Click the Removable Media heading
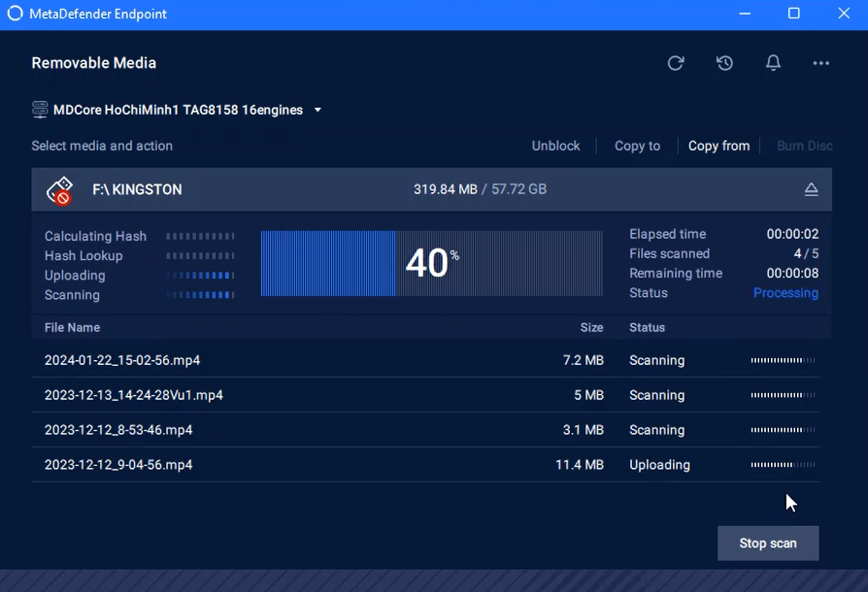This screenshot has width=868, height=592. pyautogui.click(x=93, y=63)
